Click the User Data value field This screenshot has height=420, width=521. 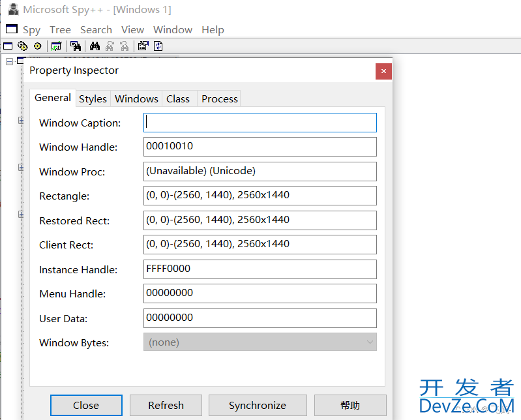[x=260, y=318]
